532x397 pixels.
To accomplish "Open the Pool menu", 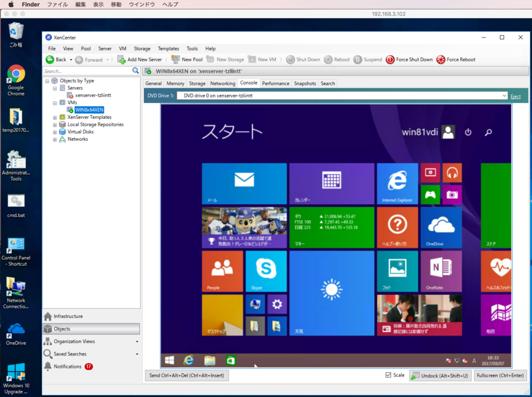I will [86, 48].
